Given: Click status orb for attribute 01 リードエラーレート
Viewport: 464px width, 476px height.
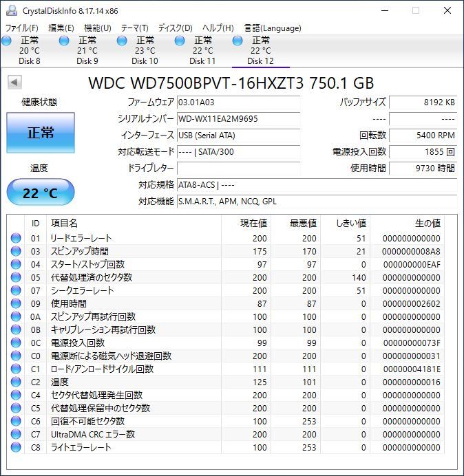Looking at the screenshot, I should click(16, 238).
